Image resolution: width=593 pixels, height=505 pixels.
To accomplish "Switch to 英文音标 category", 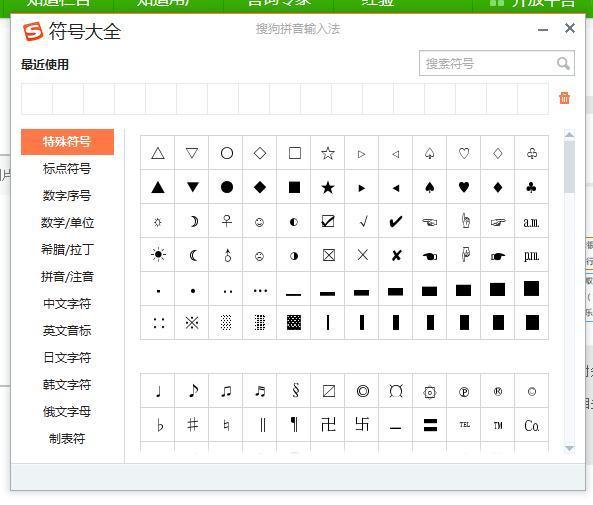I will (x=67, y=331).
